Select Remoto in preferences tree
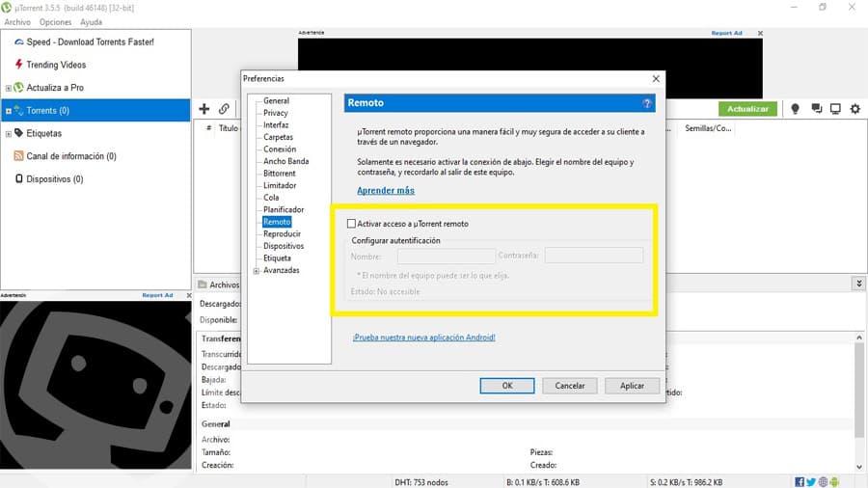 277,222
